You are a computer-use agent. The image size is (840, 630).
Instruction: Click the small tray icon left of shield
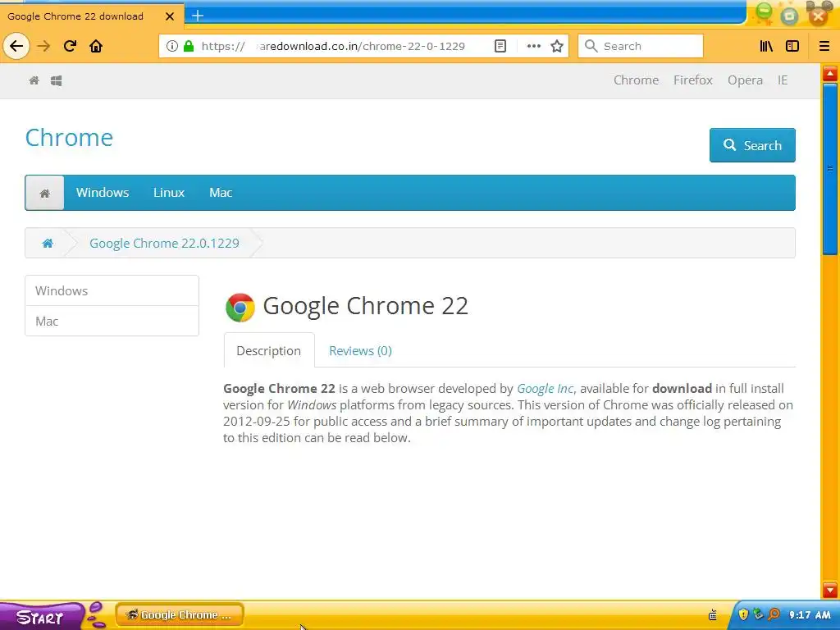(713, 615)
